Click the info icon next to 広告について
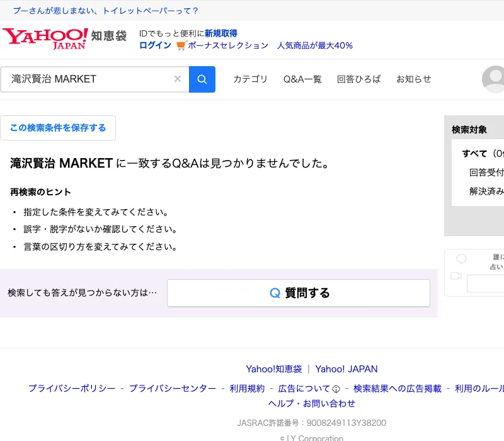Viewport: 504px width, 441px height. (336, 389)
